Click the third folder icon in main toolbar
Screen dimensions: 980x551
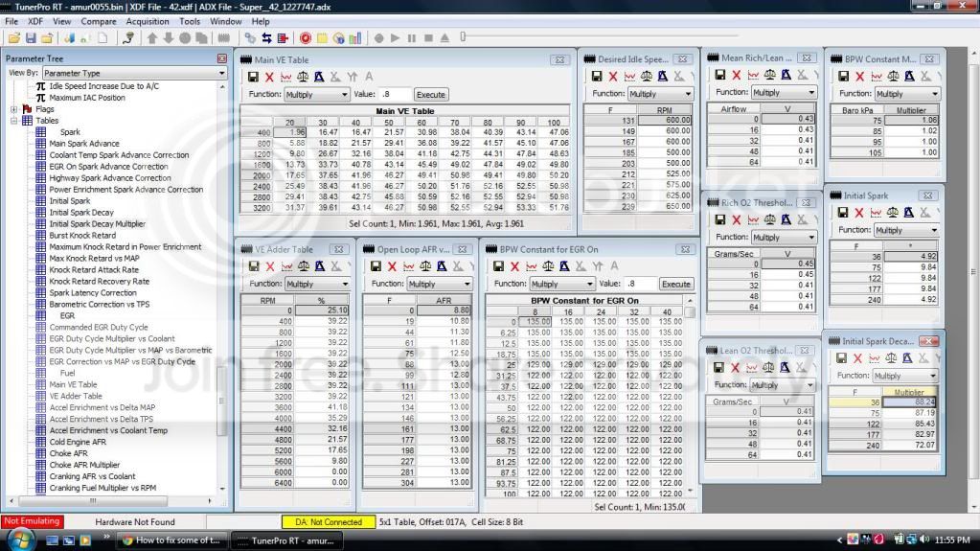point(47,38)
